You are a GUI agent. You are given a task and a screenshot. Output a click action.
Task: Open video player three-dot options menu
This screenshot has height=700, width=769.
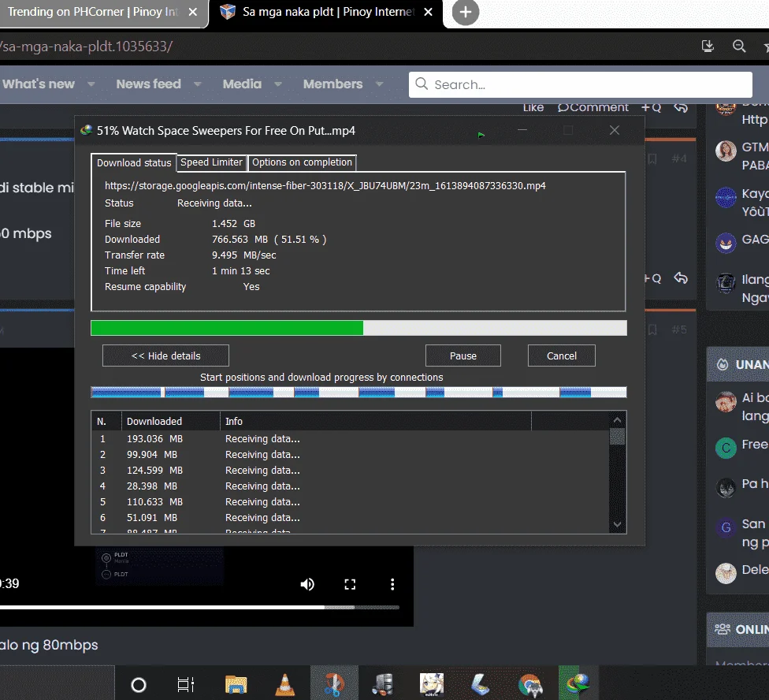392,584
